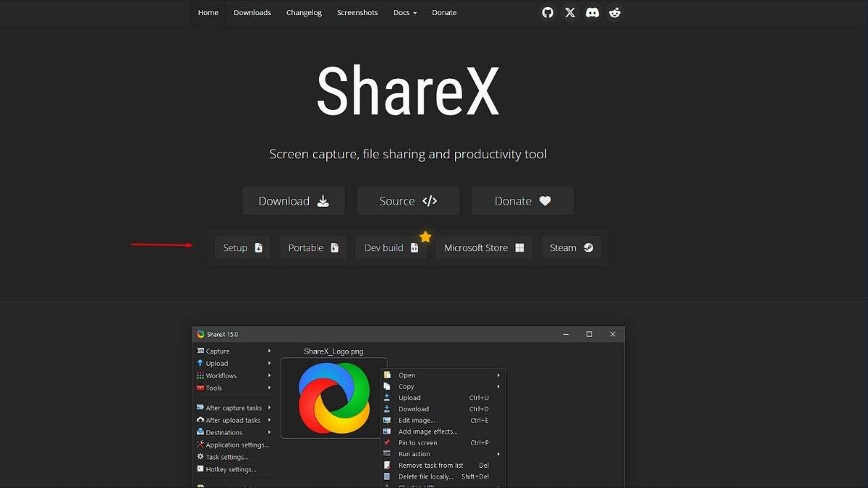Open the Tools menu in ShareX

(x=234, y=388)
